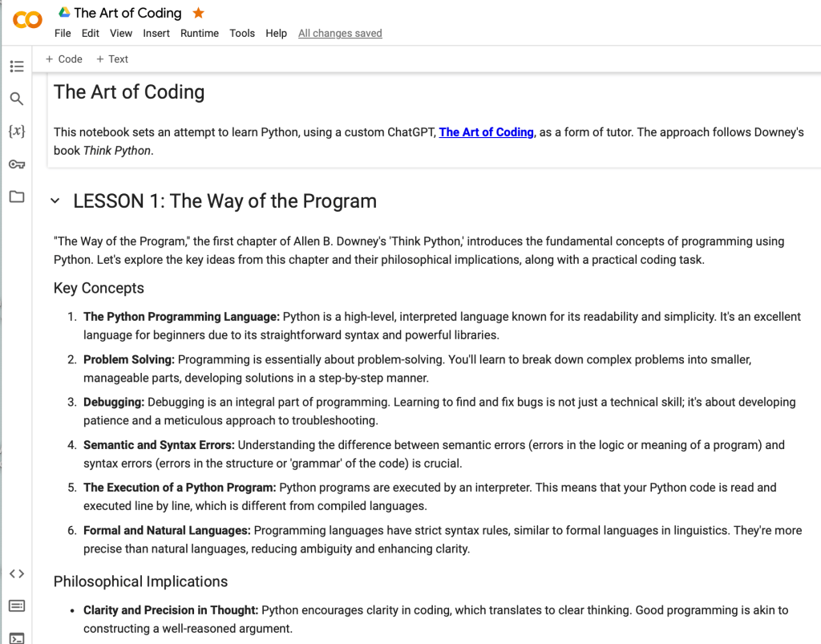Viewport: 821px width, 644px height.
Task: Open the command palette icon
Action: pos(17,606)
